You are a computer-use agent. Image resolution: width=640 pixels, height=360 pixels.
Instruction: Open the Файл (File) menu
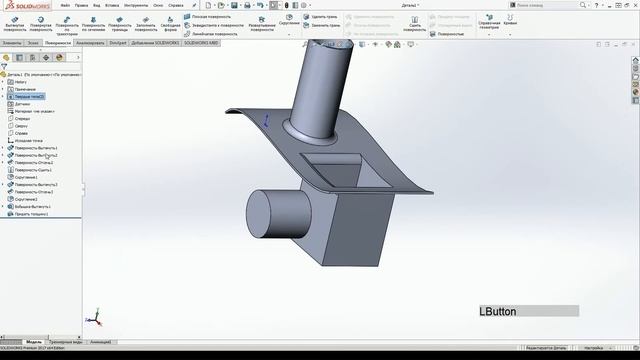[x=65, y=6]
